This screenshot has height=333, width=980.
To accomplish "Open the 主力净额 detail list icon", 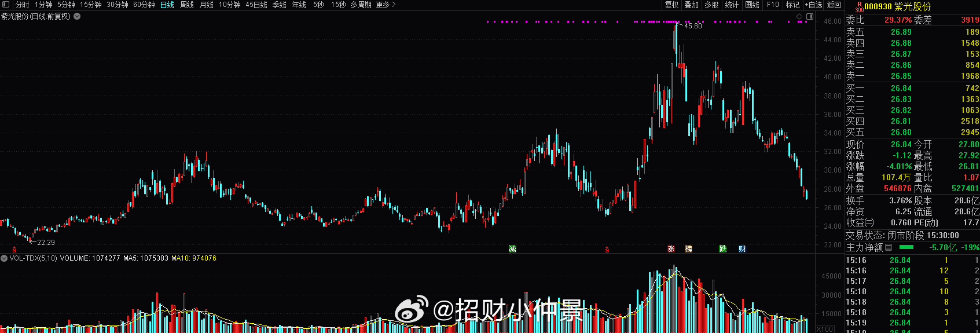I will (889, 247).
